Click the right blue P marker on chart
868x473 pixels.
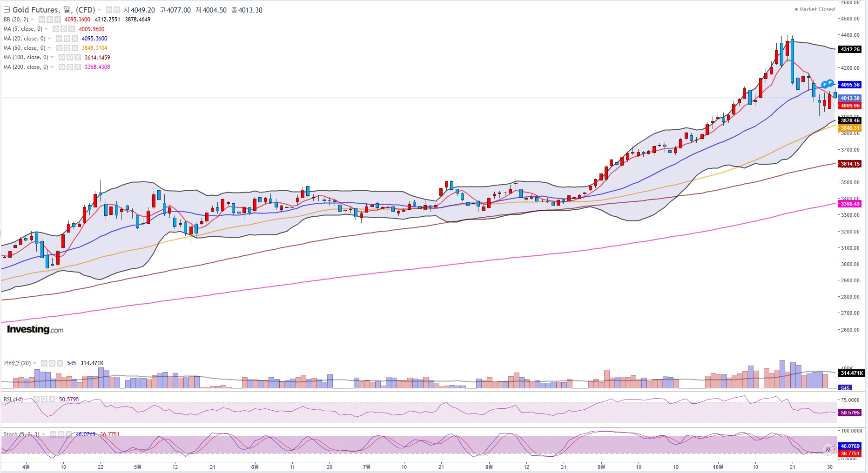tap(830, 83)
